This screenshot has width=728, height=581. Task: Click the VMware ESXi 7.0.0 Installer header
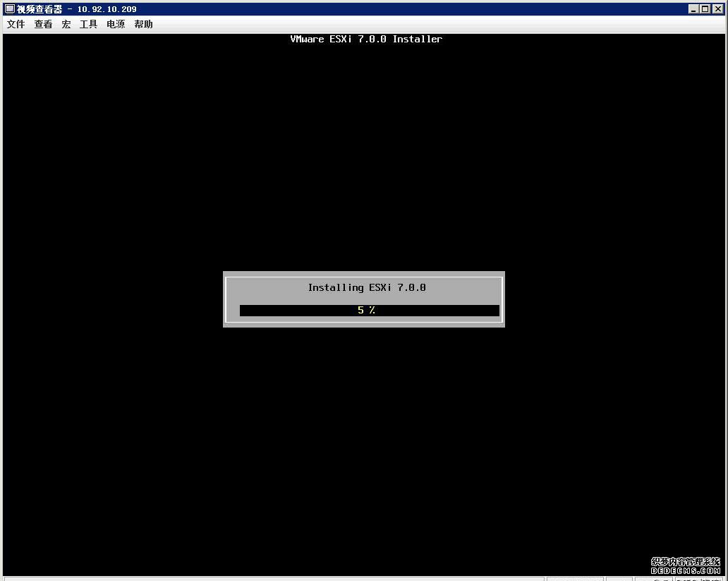[x=366, y=39]
